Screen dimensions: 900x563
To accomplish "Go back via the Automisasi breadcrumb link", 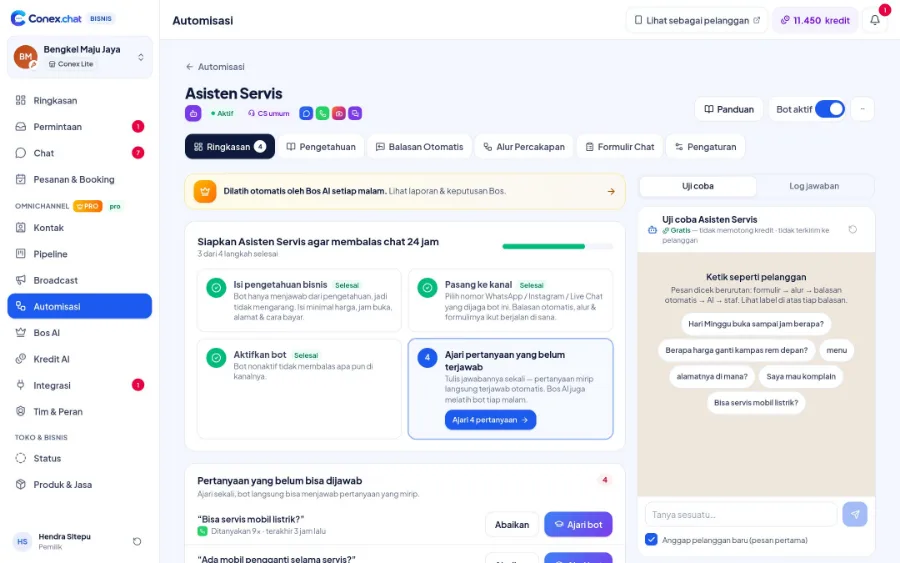I will coord(215,67).
